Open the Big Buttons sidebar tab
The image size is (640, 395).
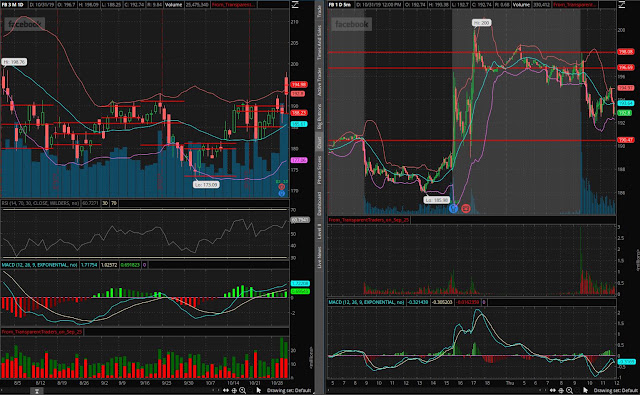pos(319,116)
